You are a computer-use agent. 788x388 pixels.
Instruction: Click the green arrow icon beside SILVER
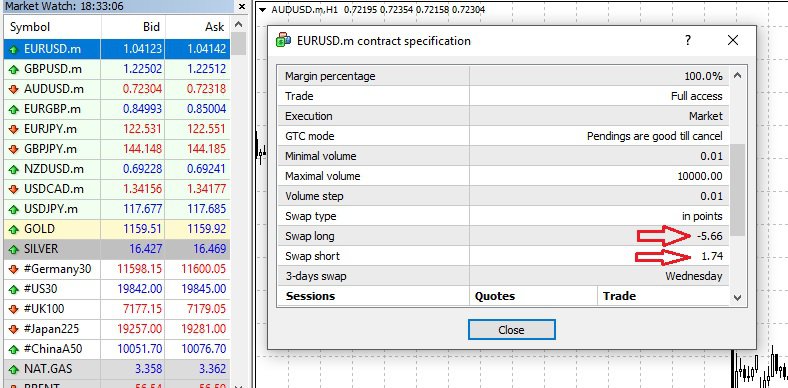(x=14, y=249)
